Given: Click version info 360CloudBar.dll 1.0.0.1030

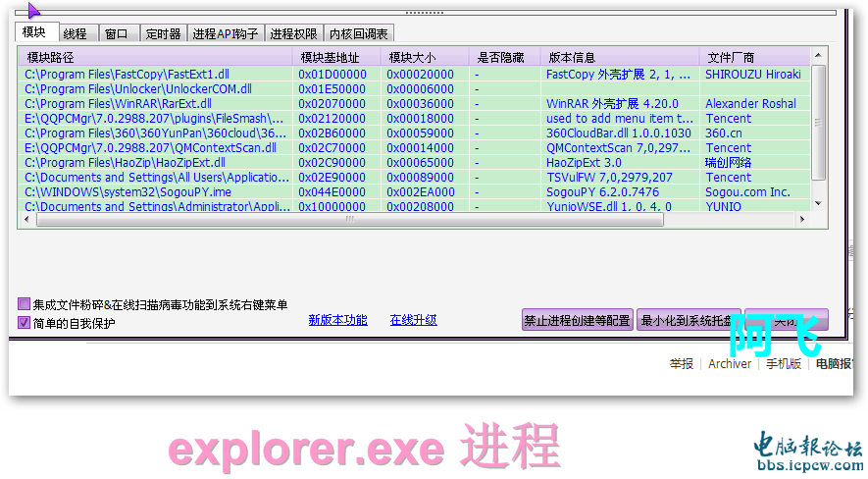Looking at the screenshot, I should coord(618,133).
